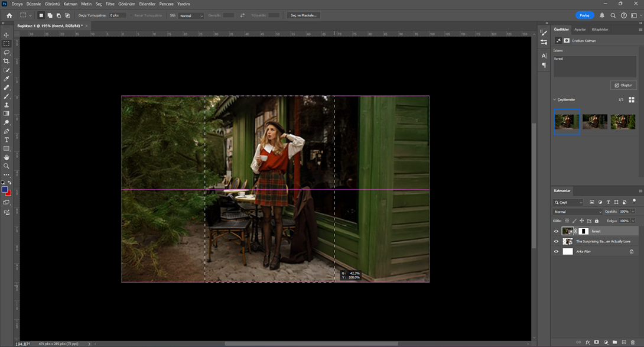This screenshot has height=347, width=644.
Task: Open the Filtre menu
Action: [110, 4]
